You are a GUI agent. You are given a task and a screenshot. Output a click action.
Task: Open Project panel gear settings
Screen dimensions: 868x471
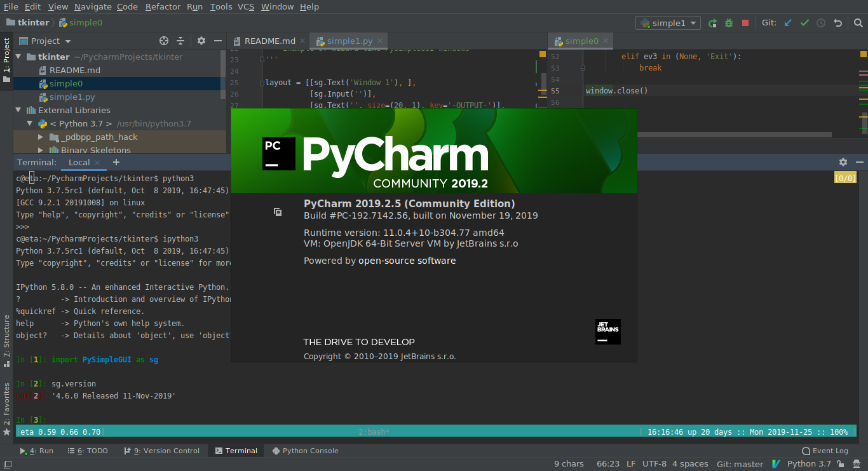click(201, 41)
